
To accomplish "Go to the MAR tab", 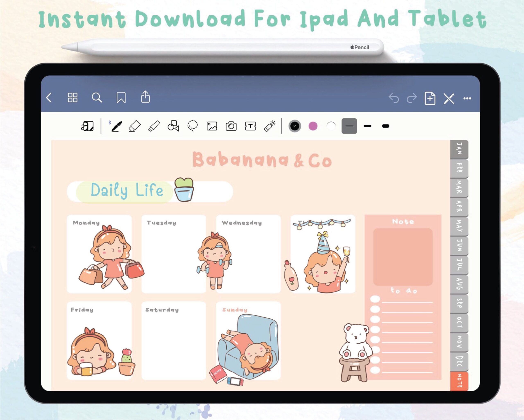I will coord(459,188).
